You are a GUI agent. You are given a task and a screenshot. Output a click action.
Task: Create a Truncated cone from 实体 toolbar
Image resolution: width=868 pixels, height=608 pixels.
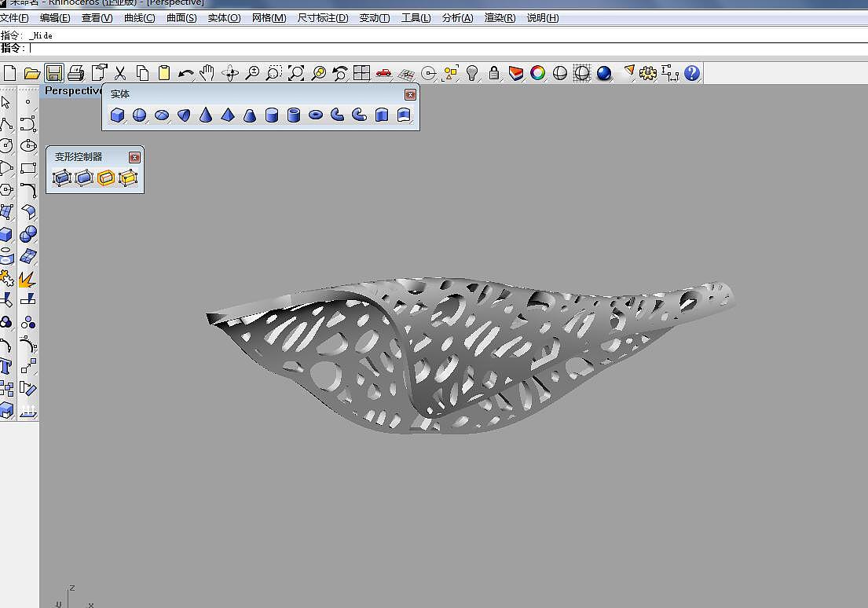(x=250, y=115)
